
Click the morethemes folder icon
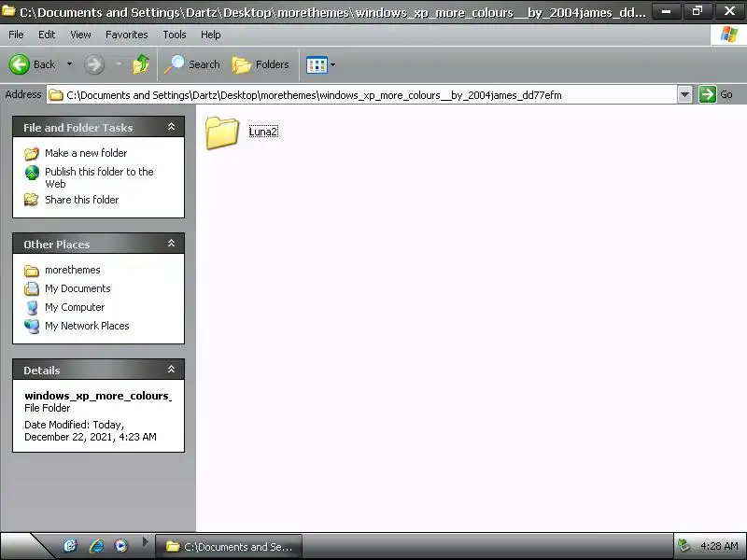coord(32,271)
